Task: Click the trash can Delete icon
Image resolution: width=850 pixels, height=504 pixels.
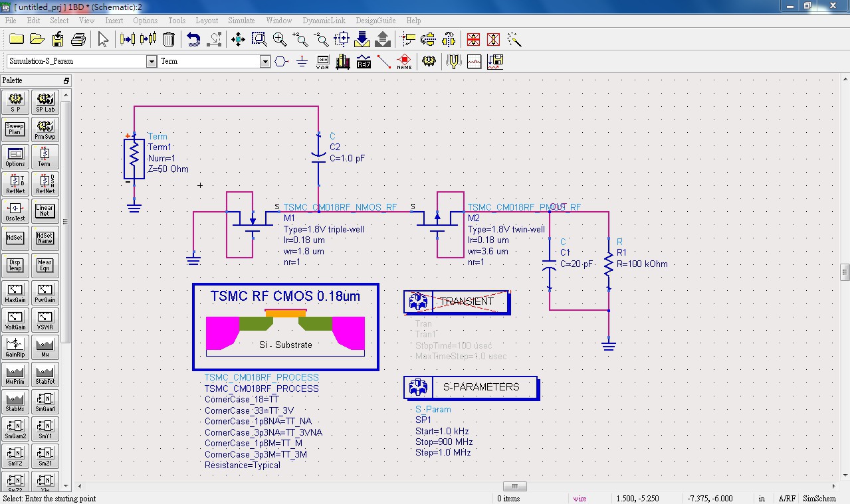Action: (169, 39)
